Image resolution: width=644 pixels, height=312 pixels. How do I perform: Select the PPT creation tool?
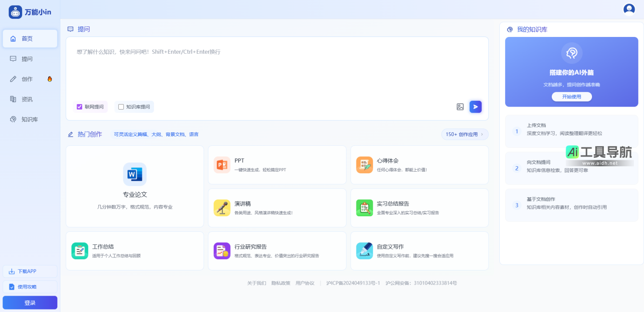pyautogui.click(x=277, y=165)
